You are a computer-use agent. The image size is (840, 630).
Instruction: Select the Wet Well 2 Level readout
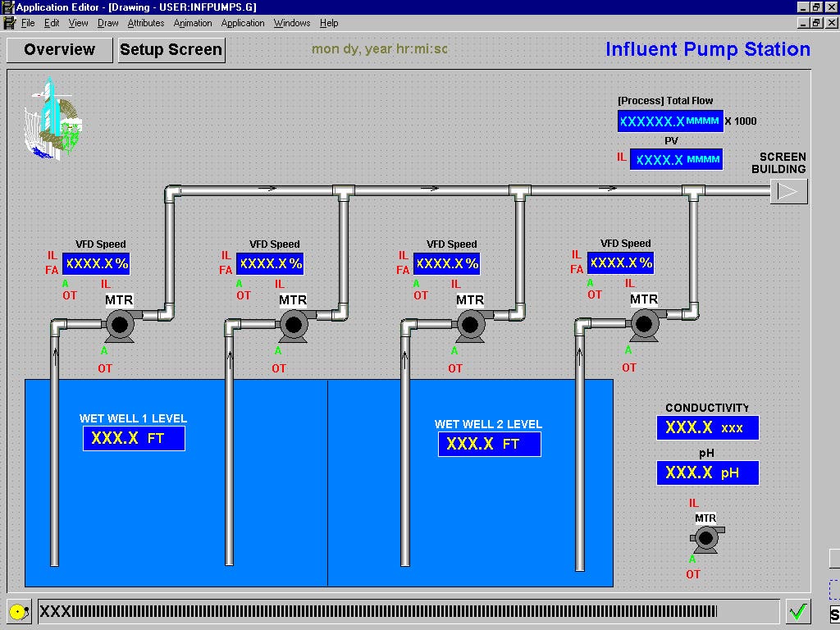[489, 445]
